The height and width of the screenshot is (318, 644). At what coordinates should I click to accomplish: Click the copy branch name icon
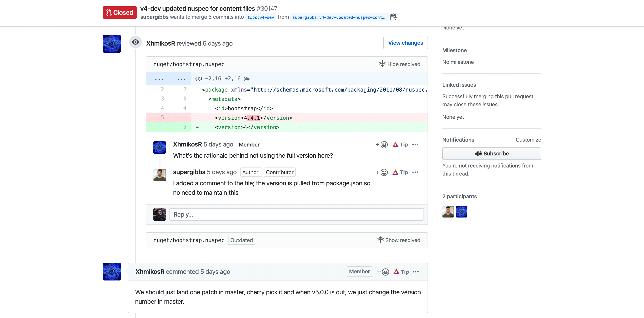pyautogui.click(x=394, y=17)
